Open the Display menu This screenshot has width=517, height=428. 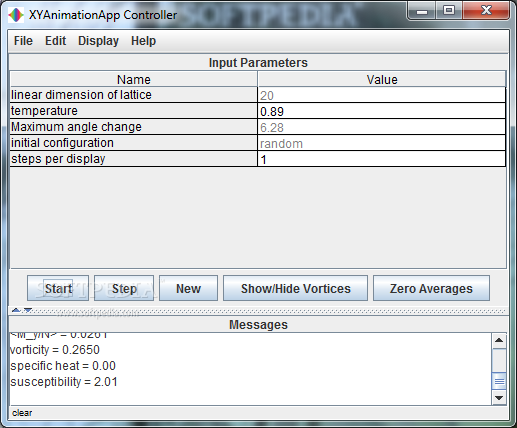point(98,41)
